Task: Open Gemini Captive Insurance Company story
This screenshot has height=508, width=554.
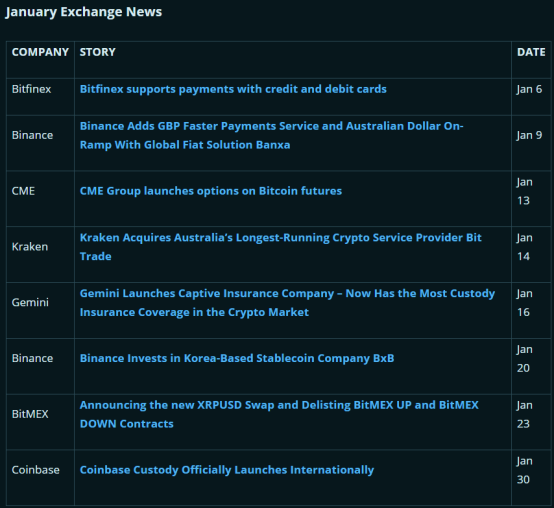Action: coord(287,303)
